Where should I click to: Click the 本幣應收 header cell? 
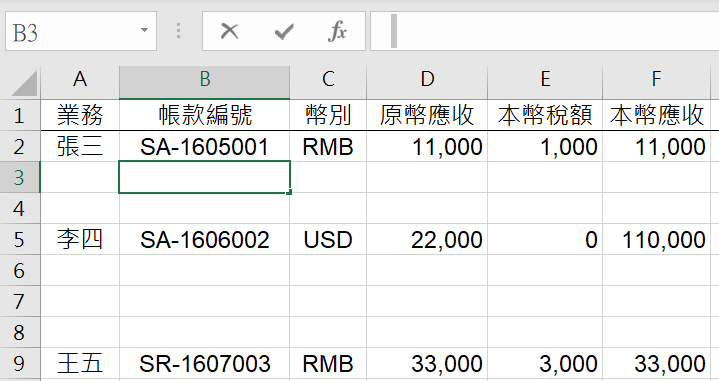coord(656,115)
